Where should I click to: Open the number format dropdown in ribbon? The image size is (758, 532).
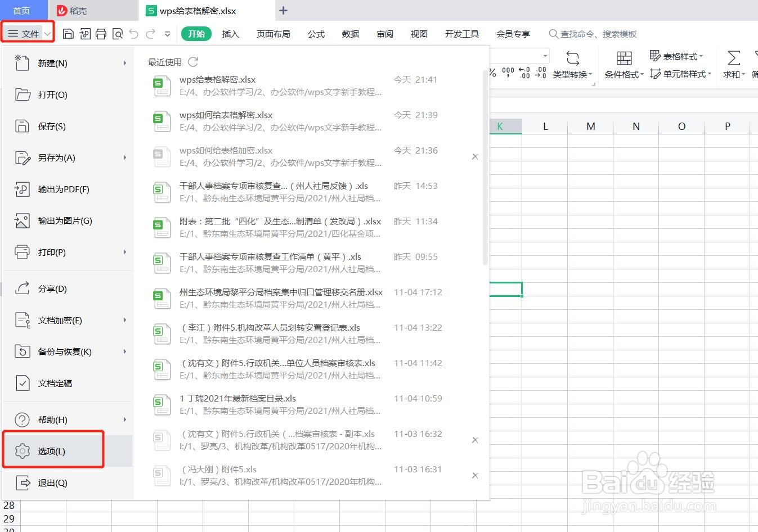pyautogui.click(x=545, y=56)
